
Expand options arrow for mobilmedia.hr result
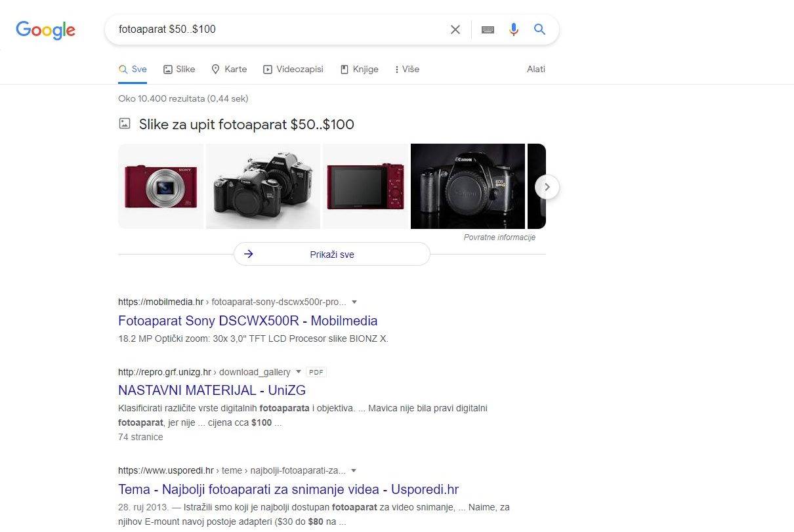[354, 302]
